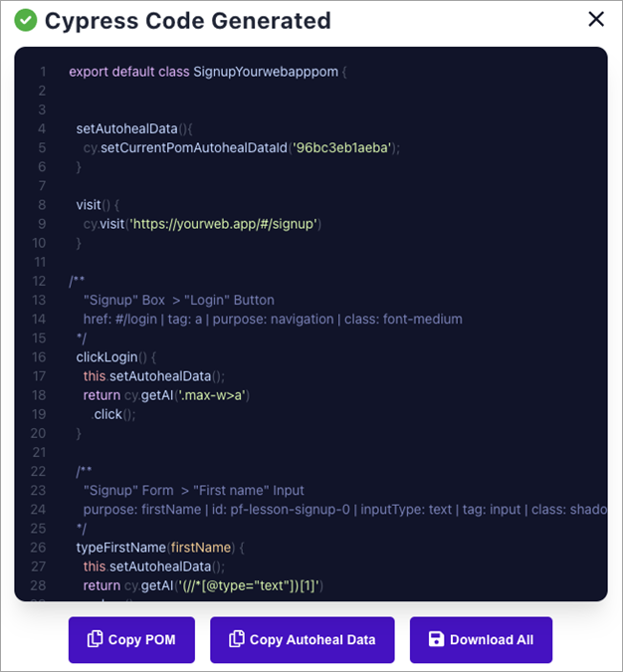The image size is (623, 672).
Task: Click the Copy POM button
Action: click(131, 640)
